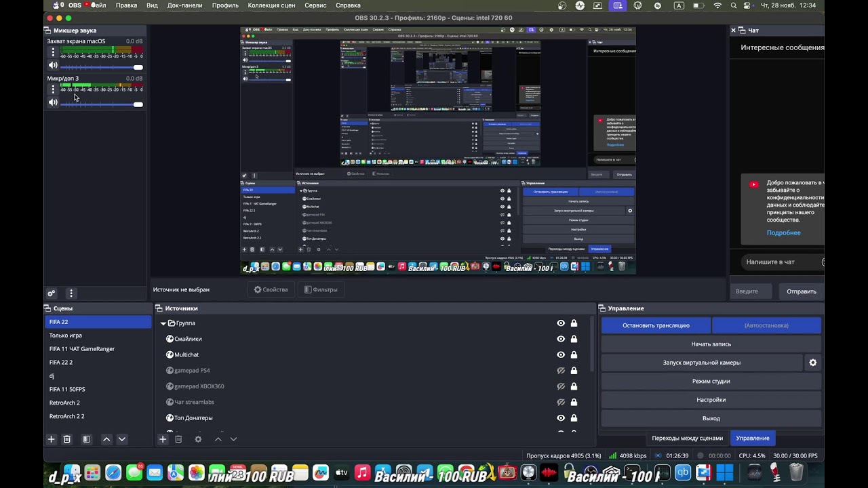Send chat message with Отправить button
This screenshot has height=488, width=868.
pyautogui.click(x=801, y=291)
